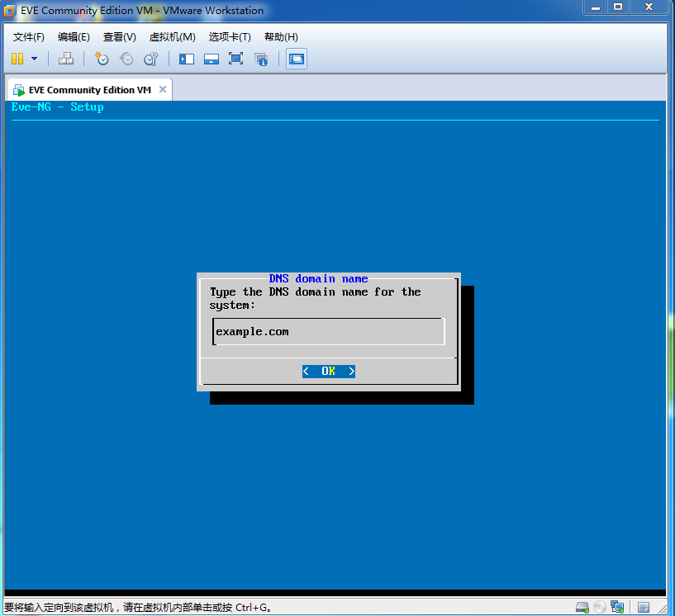Screen dimensions: 675x616
Task: Click the 'Eve-NG - Setup' header text
Action: coord(57,107)
